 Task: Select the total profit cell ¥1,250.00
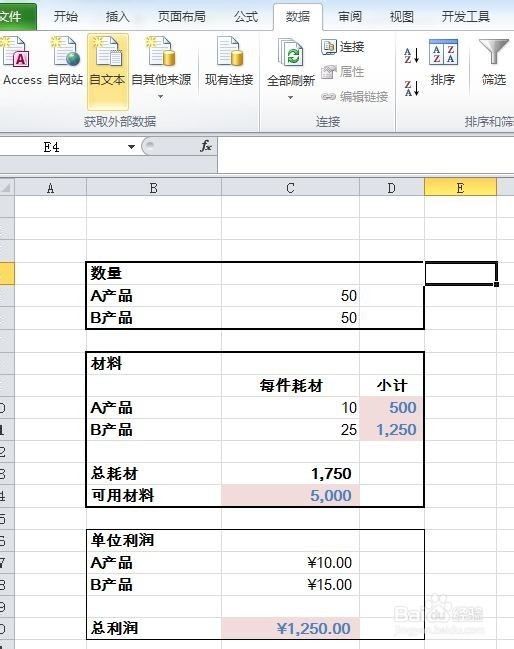tap(290, 628)
